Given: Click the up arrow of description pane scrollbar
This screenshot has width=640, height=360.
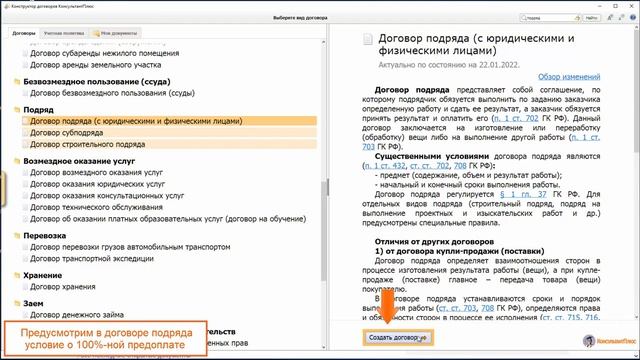Looking at the screenshot, I should pyautogui.click(x=637, y=27).
